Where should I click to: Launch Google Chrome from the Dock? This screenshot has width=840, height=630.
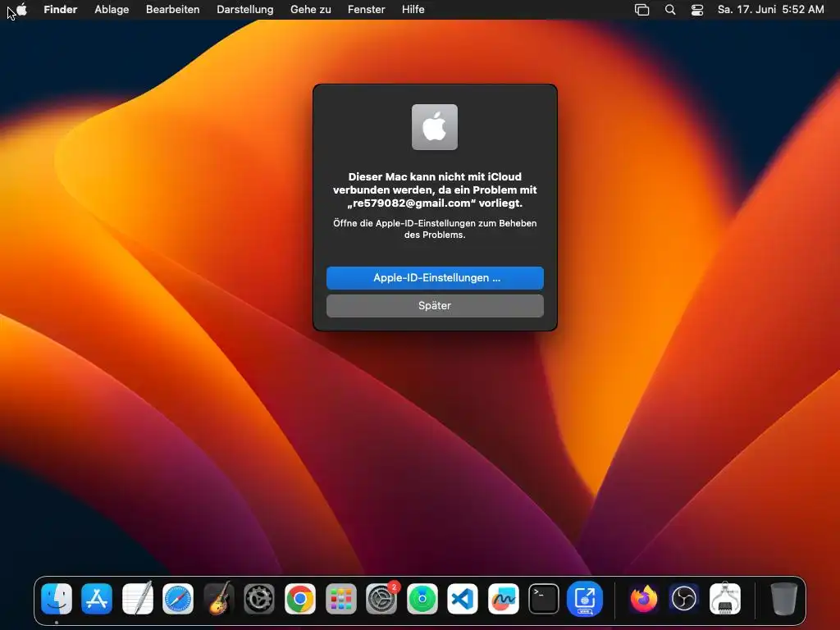click(x=300, y=598)
